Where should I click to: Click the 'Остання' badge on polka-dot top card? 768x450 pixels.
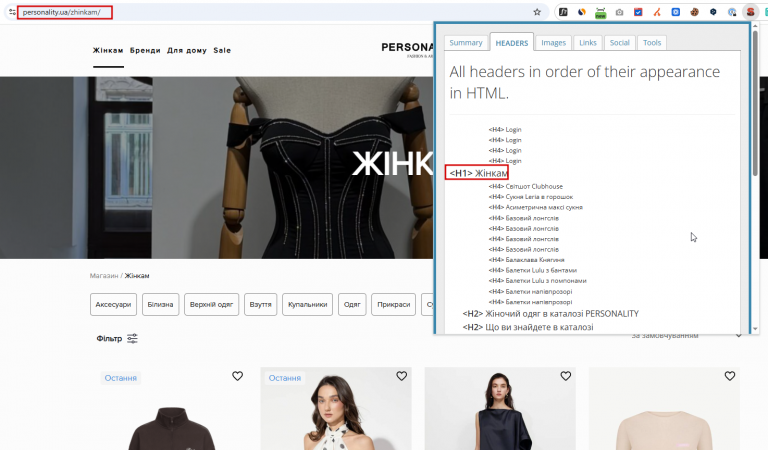(285, 378)
